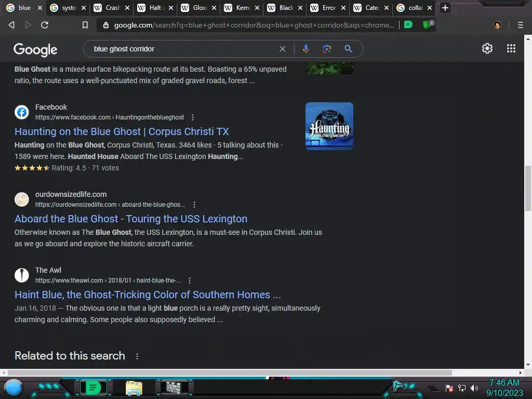Reload the current page
This screenshot has width=532, height=399.
(x=45, y=25)
